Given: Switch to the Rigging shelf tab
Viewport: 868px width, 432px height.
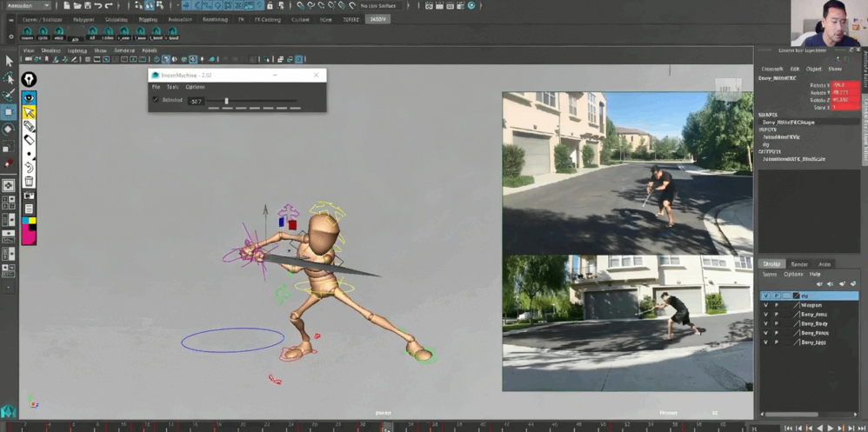Looking at the screenshot, I should [148, 19].
